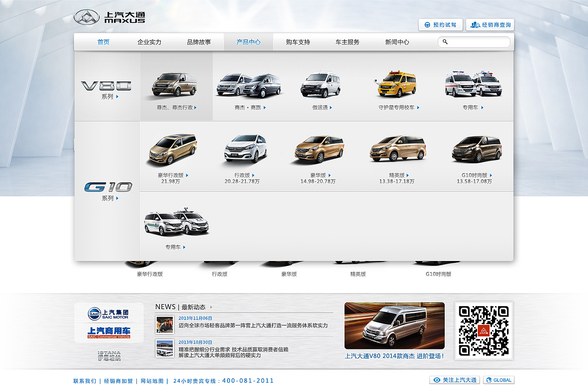Open the 豪华版 link in the menu
Image resolution: width=588 pixels, height=392 pixels.
(x=320, y=175)
